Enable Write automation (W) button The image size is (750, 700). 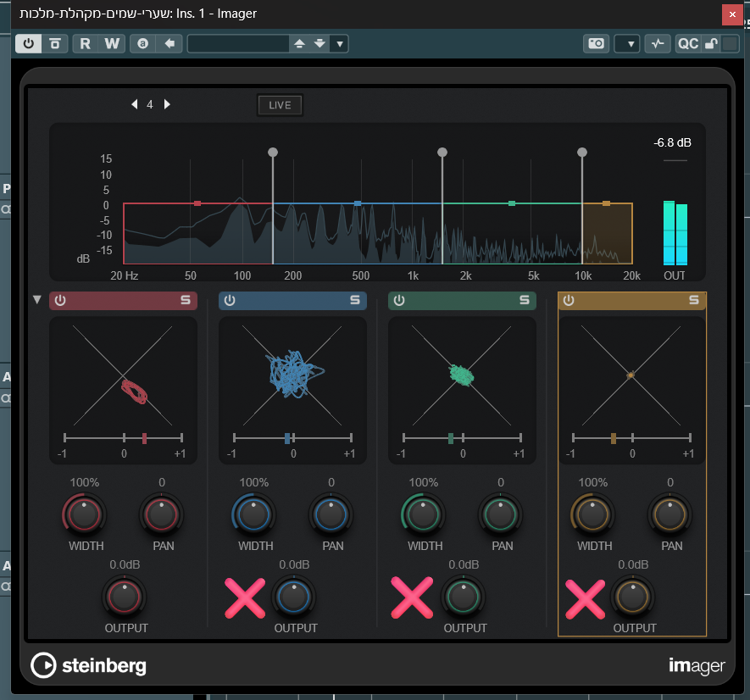point(112,43)
